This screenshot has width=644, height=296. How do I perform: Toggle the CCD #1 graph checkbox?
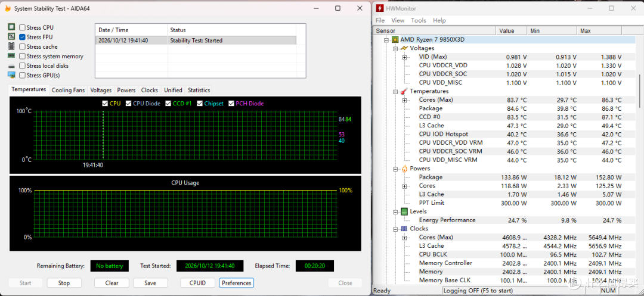168,103
